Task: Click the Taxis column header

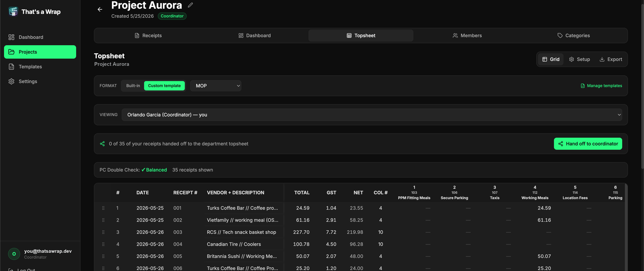Action: pyautogui.click(x=495, y=193)
